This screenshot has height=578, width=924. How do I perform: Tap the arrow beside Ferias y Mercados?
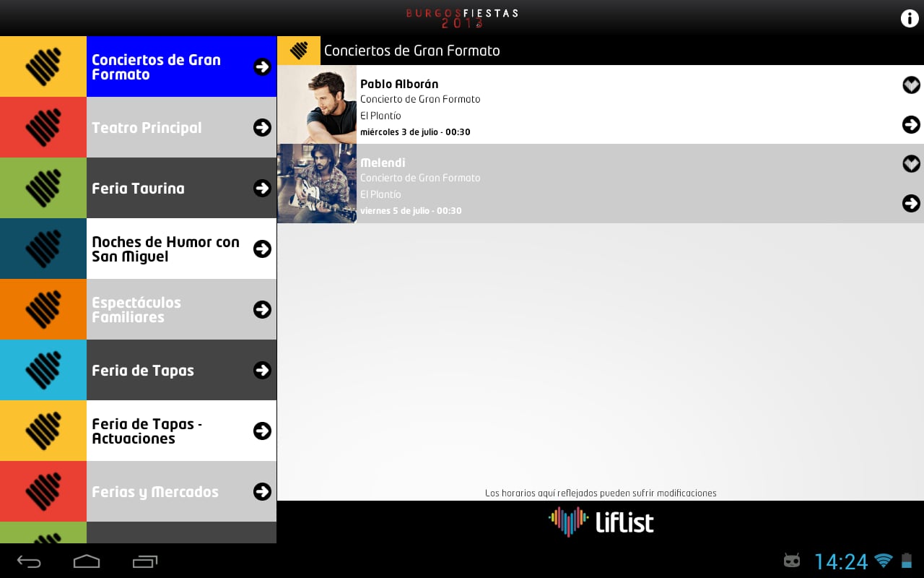[262, 491]
